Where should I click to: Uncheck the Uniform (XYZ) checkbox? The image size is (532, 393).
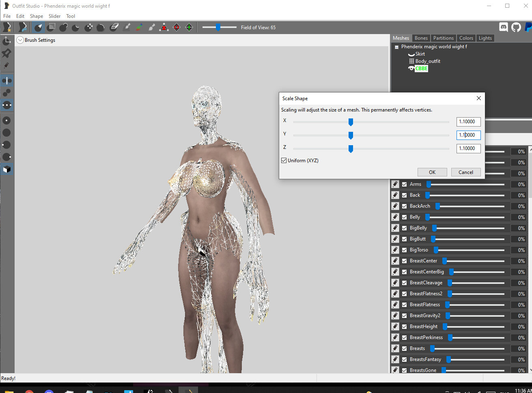284,161
